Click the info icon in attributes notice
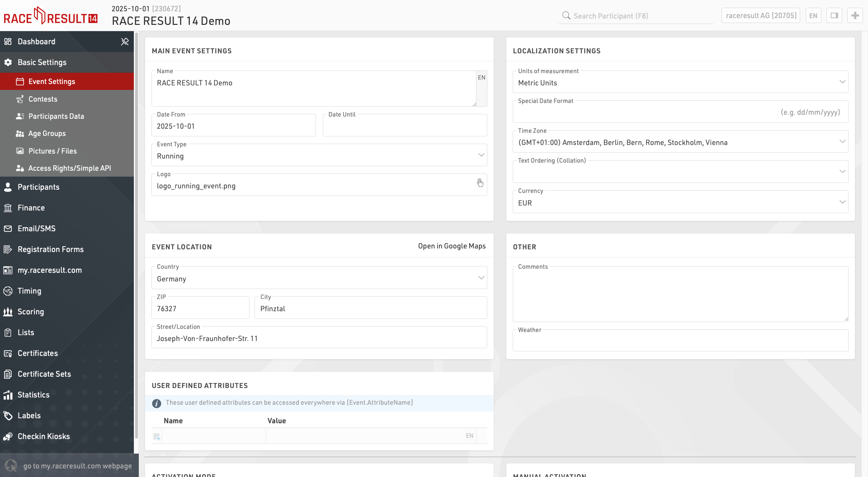This screenshot has height=477, width=868. click(156, 403)
